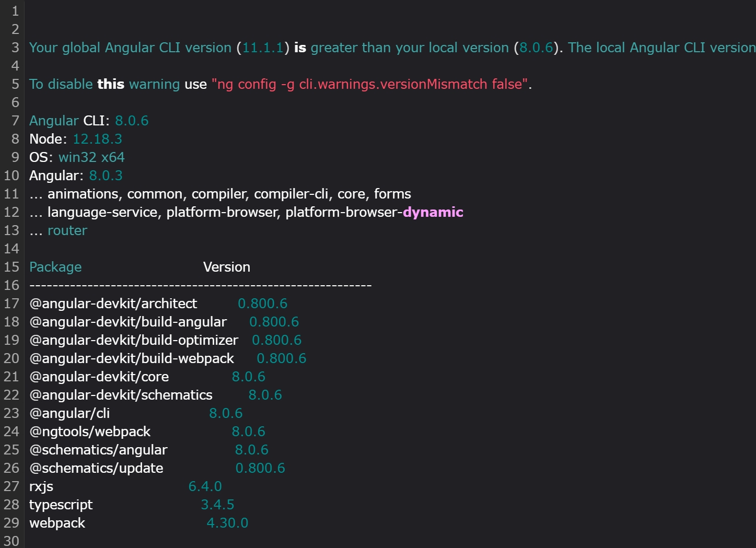Click the typescript package name
756x548 pixels.
coord(61,505)
